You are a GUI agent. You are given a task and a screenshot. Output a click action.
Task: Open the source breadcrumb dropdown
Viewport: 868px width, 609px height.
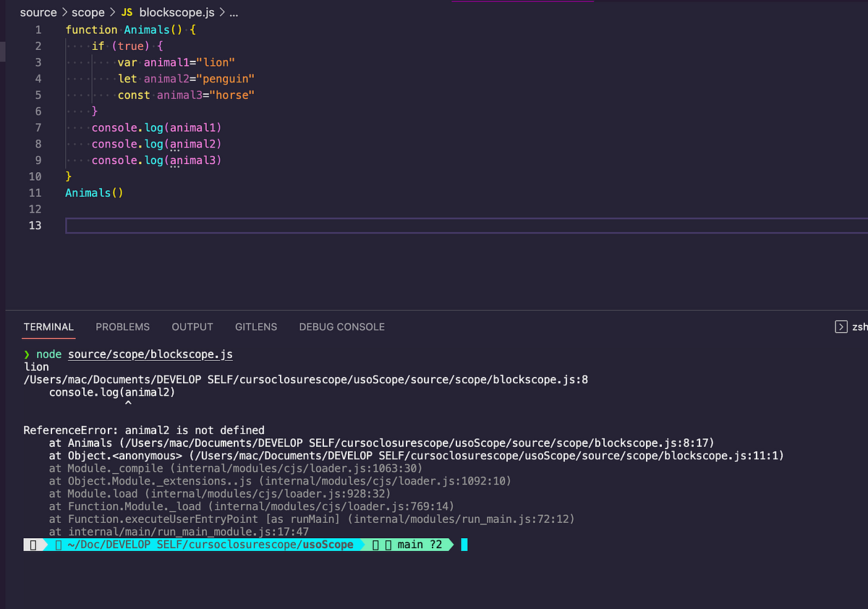coord(38,12)
